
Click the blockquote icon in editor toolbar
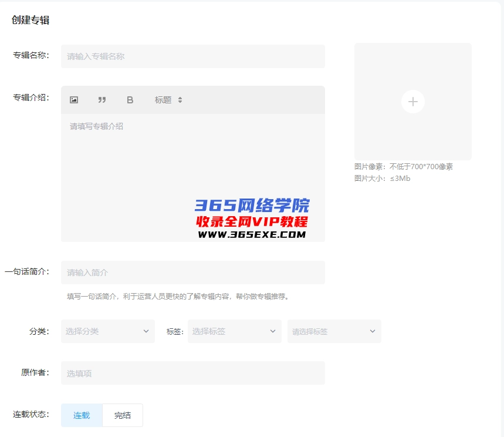(x=102, y=100)
